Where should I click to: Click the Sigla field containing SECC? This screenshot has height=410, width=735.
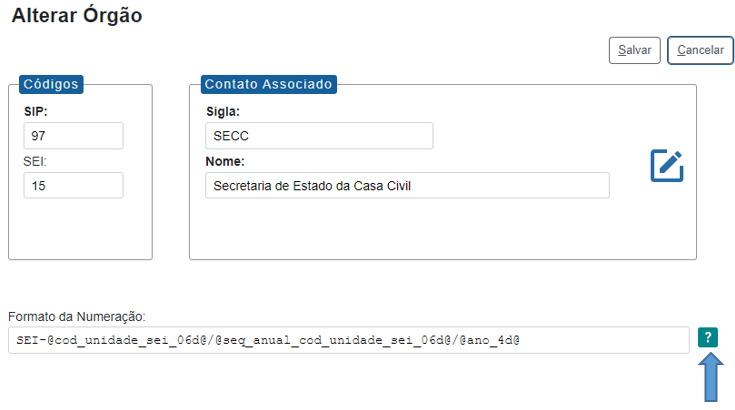[x=318, y=136]
